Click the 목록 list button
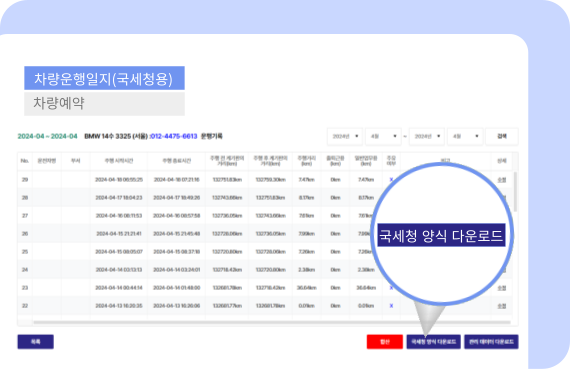 pos(36,342)
